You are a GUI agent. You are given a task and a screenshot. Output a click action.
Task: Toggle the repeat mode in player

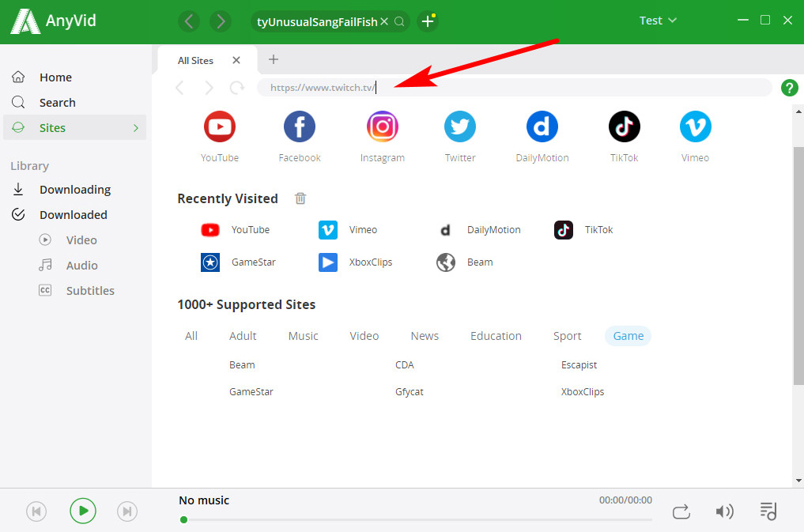pyautogui.click(x=681, y=511)
